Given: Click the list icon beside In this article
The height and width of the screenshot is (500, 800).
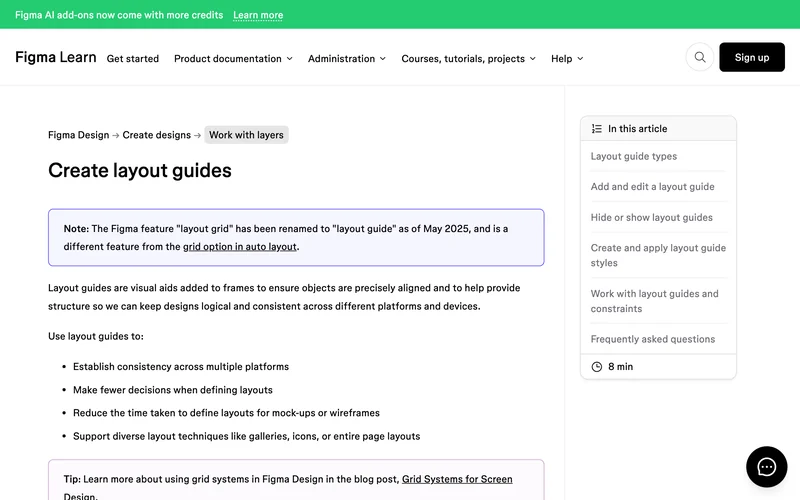Looking at the screenshot, I should pos(596,129).
